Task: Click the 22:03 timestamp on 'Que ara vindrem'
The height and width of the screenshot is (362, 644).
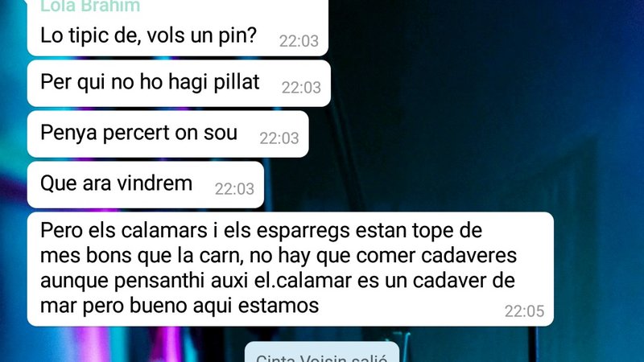Action: coord(234,189)
